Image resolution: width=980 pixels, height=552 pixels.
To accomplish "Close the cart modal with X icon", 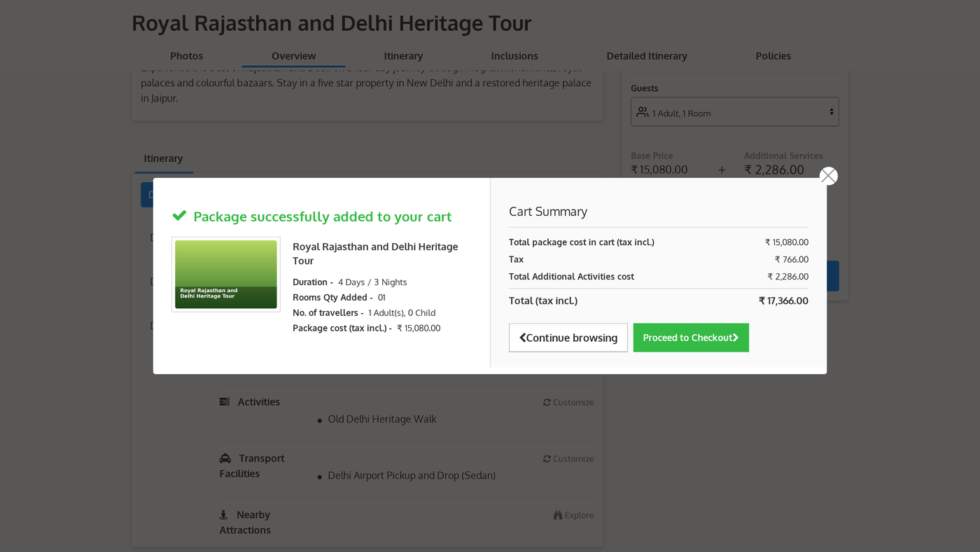I will pos(828,176).
